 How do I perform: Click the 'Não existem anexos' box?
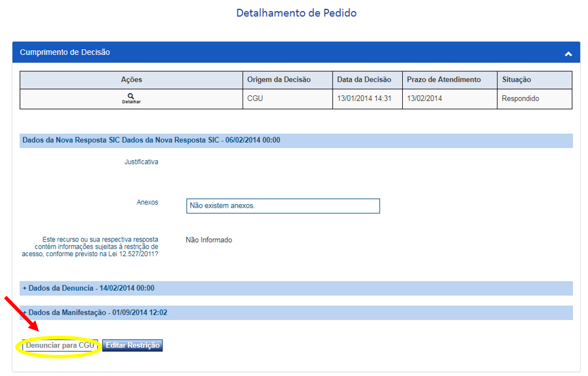coord(283,206)
